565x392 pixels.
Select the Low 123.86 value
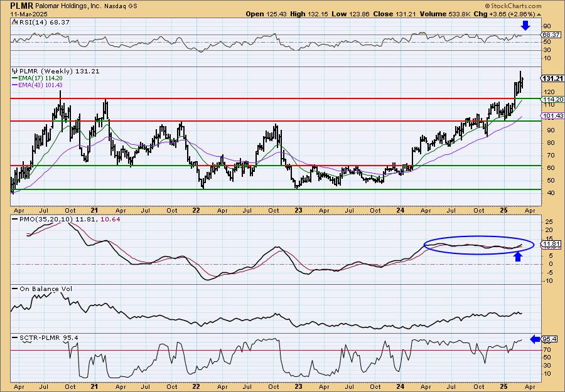(351, 14)
